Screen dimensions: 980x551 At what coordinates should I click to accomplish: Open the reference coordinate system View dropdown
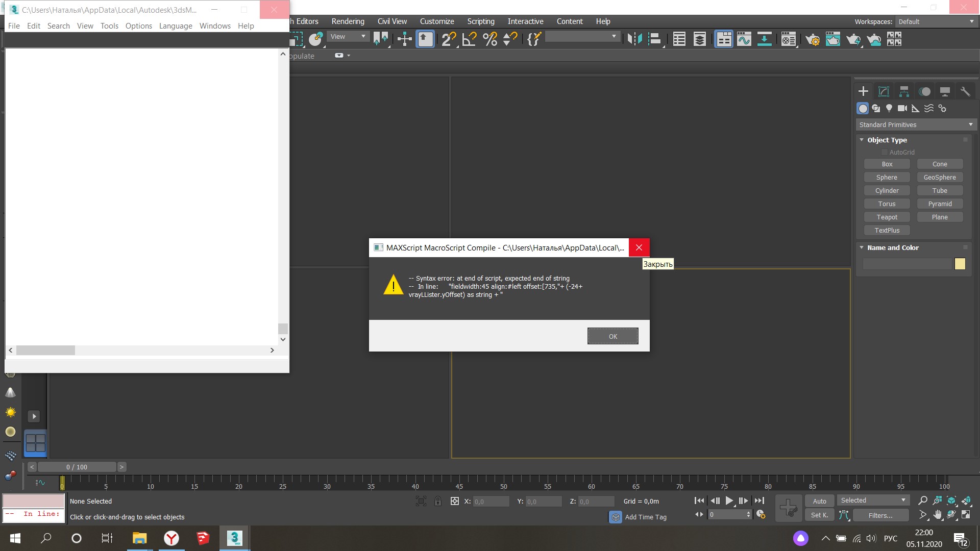(x=348, y=37)
